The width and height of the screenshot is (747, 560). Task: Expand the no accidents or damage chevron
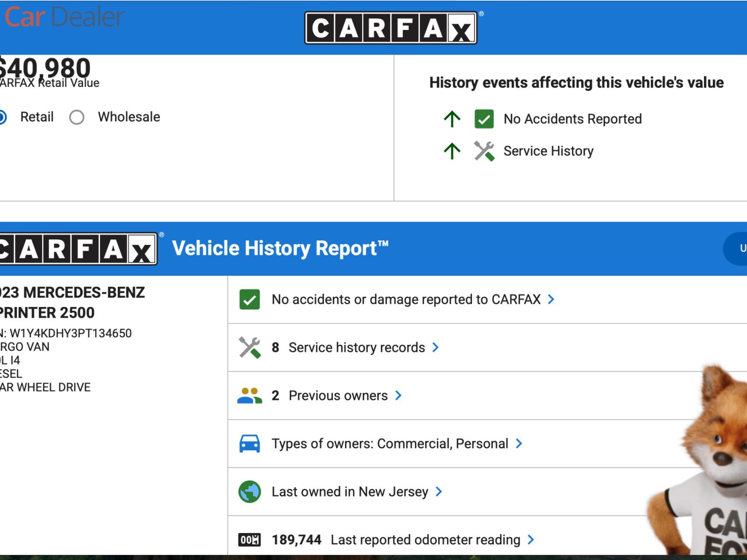coord(551,300)
